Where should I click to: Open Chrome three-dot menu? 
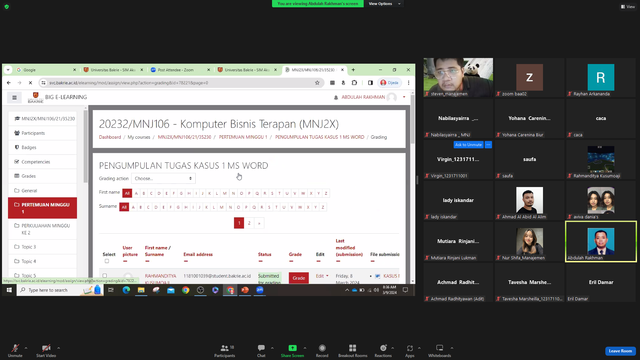point(408,82)
